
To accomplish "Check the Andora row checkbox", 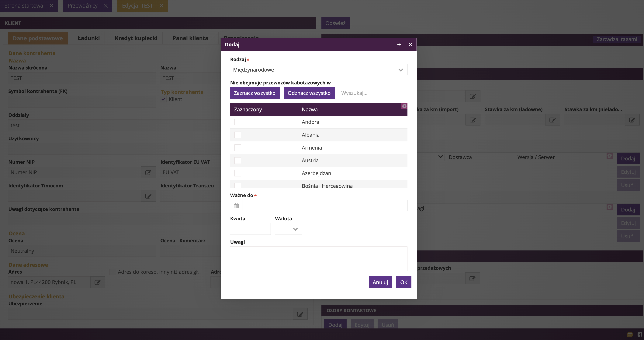I will tap(237, 122).
